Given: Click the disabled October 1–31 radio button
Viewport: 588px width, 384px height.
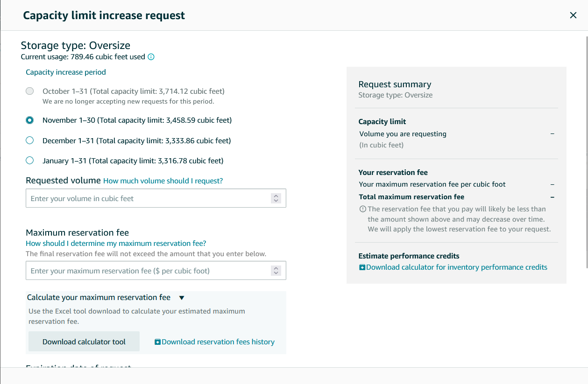Looking at the screenshot, I should (x=30, y=91).
